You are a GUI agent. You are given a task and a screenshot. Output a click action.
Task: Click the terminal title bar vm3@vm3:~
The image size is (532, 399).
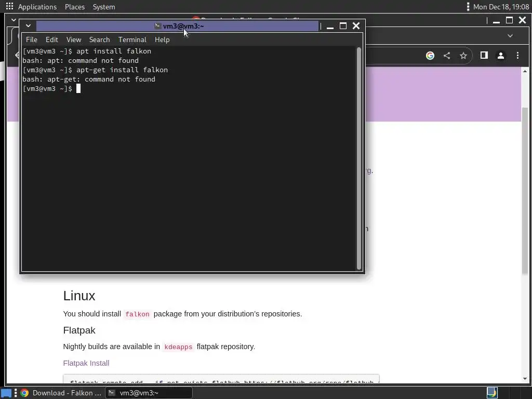click(x=178, y=26)
